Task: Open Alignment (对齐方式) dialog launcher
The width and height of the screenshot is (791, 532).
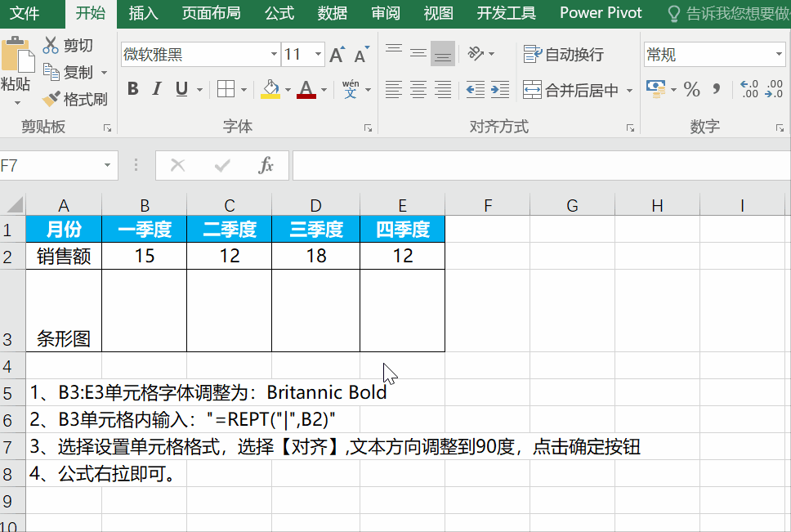Action: click(x=630, y=128)
